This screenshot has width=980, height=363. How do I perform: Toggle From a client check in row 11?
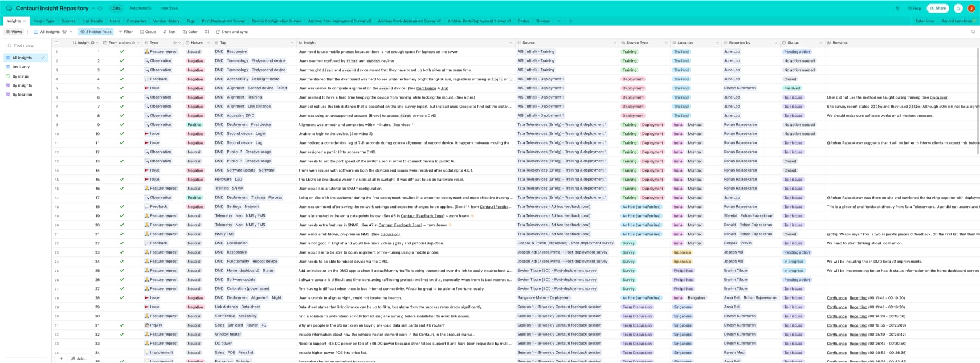pyautogui.click(x=121, y=143)
